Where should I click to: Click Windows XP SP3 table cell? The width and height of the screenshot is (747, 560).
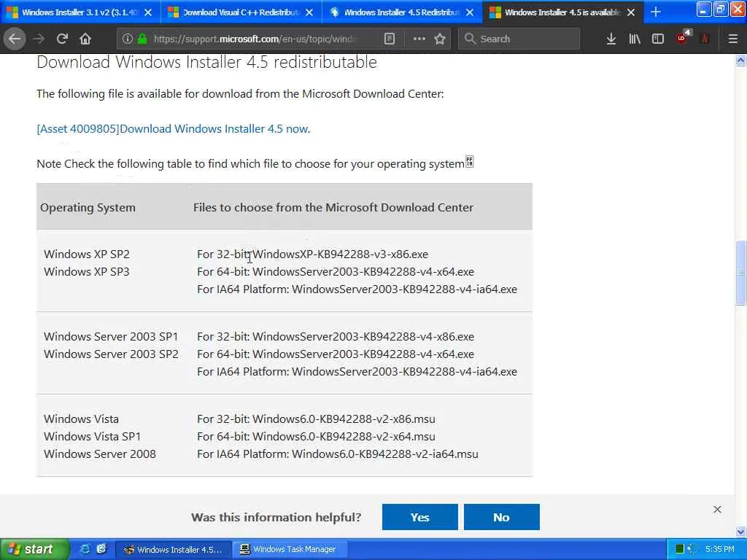tap(87, 272)
